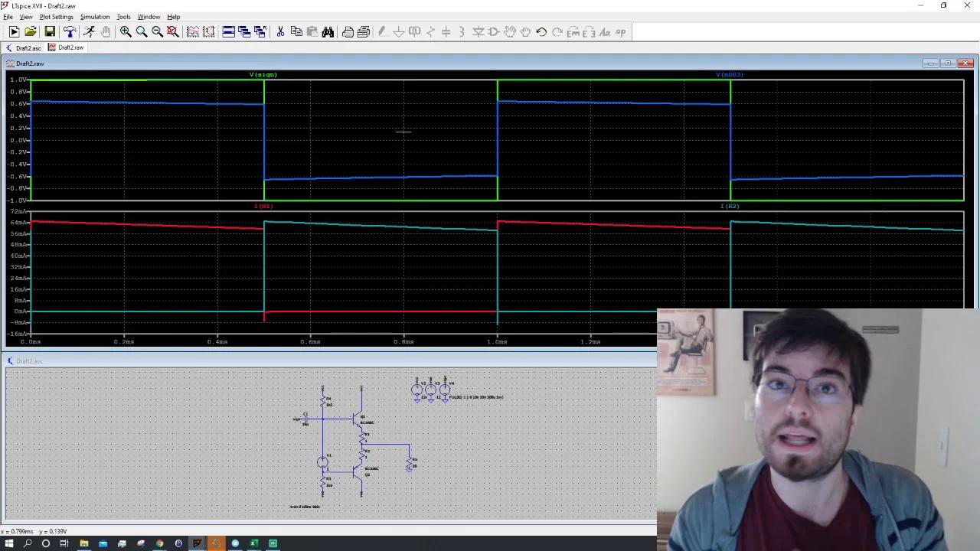Select the Zoom In magnifier tool
The width and height of the screenshot is (980, 551).
click(126, 31)
